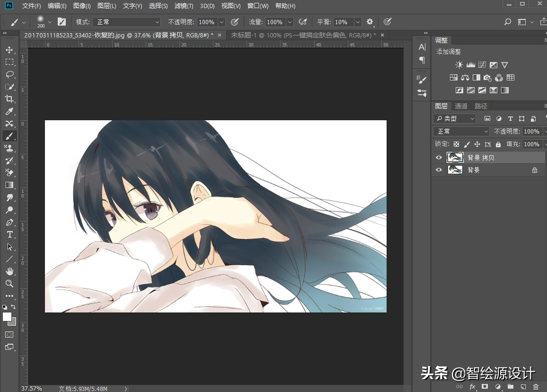Delete layer with trash icon
Image resolution: width=547 pixels, height=392 pixels.
(536, 386)
